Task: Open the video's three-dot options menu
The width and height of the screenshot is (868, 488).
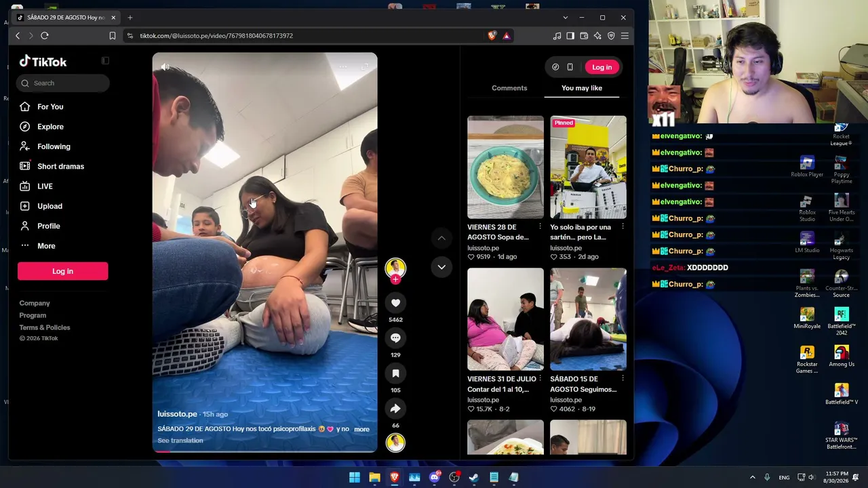Action: pos(343,67)
